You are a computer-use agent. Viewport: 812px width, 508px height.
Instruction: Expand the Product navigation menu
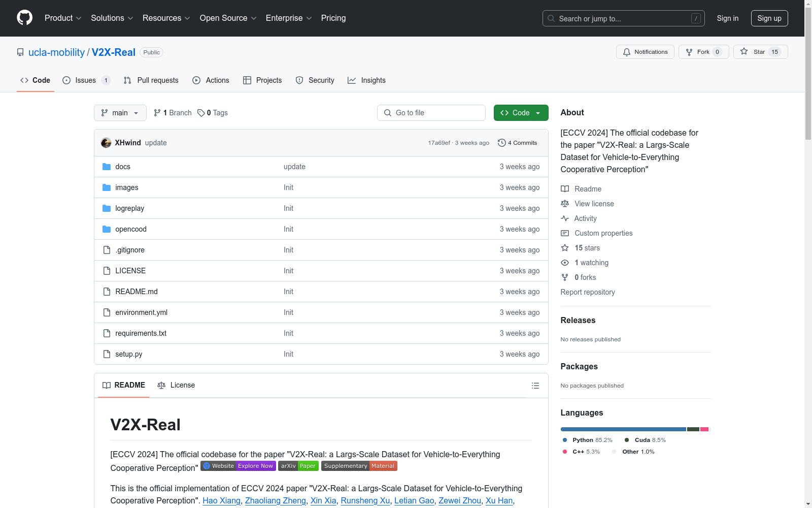pos(63,18)
